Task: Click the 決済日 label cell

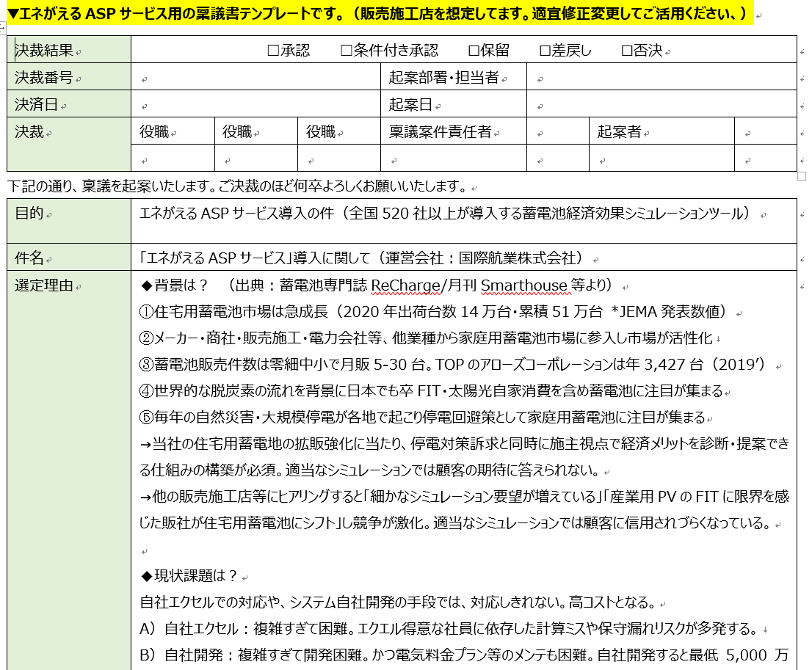Action: (69, 103)
